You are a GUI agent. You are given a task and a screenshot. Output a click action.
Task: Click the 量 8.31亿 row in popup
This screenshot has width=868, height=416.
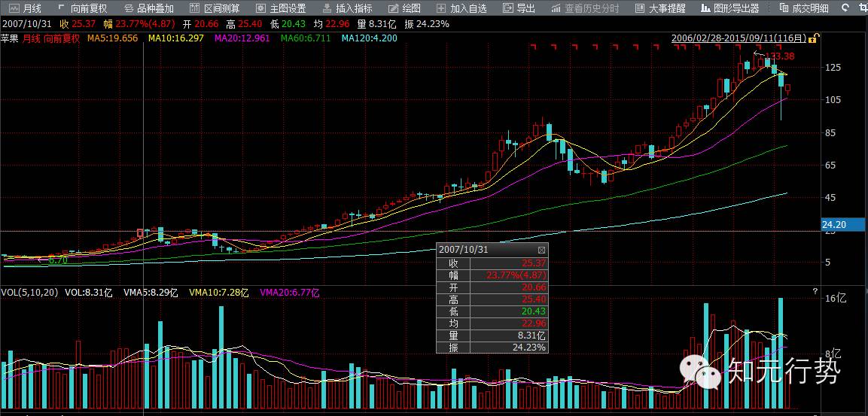coord(492,336)
